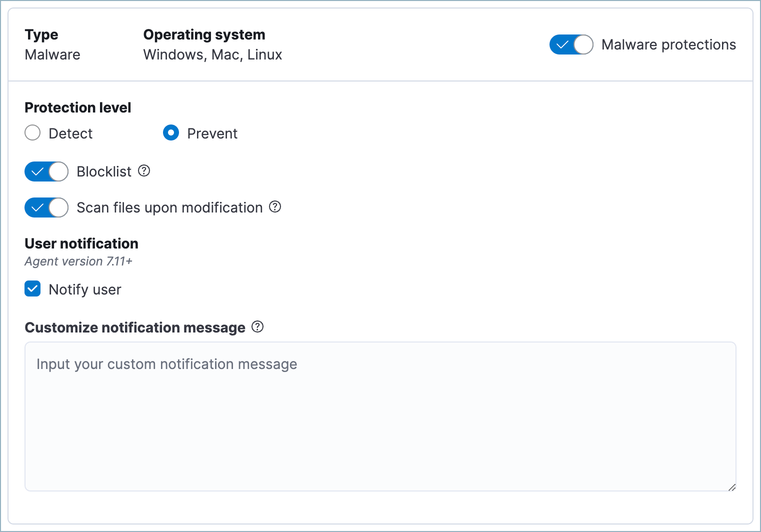The width and height of the screenshot is (761, 532).
Task: Disable the Malware protections toggle
Action: (571, 44)
